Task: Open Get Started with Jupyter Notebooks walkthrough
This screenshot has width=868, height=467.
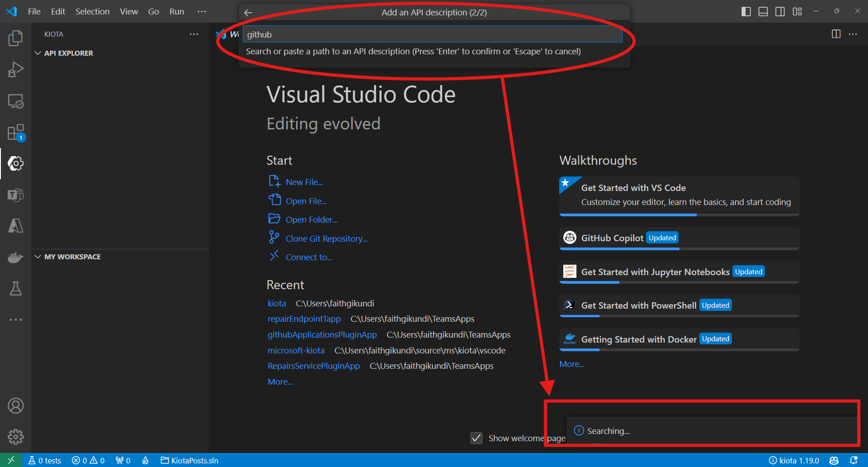Action: (x=679, y=272)
